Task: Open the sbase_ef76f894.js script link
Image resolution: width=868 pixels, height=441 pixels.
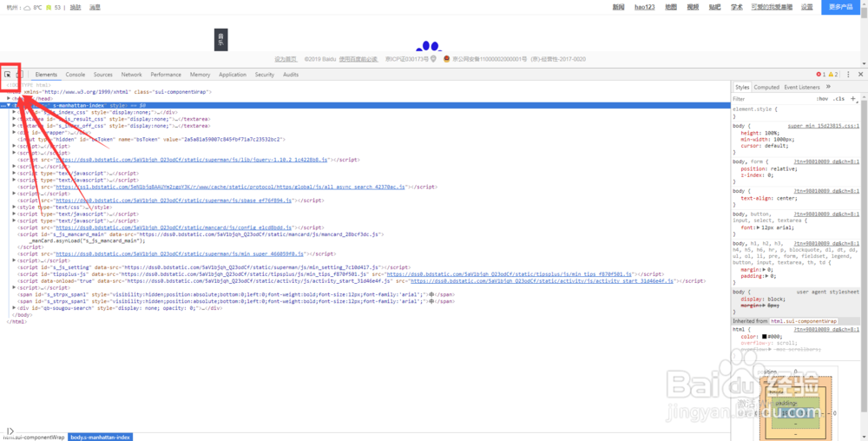Action: (x=174, y=201)
